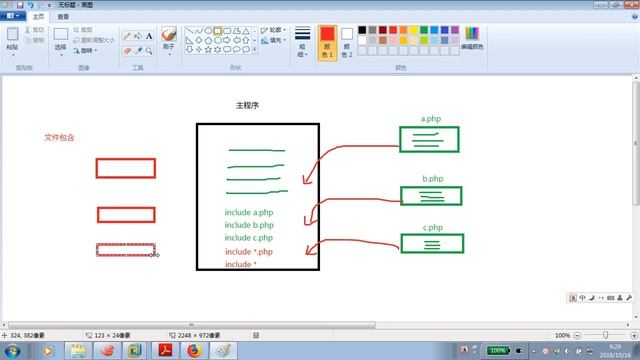Select the Pencil tool
This screenshot has width=640, height=360.
[x=127, y=36]
